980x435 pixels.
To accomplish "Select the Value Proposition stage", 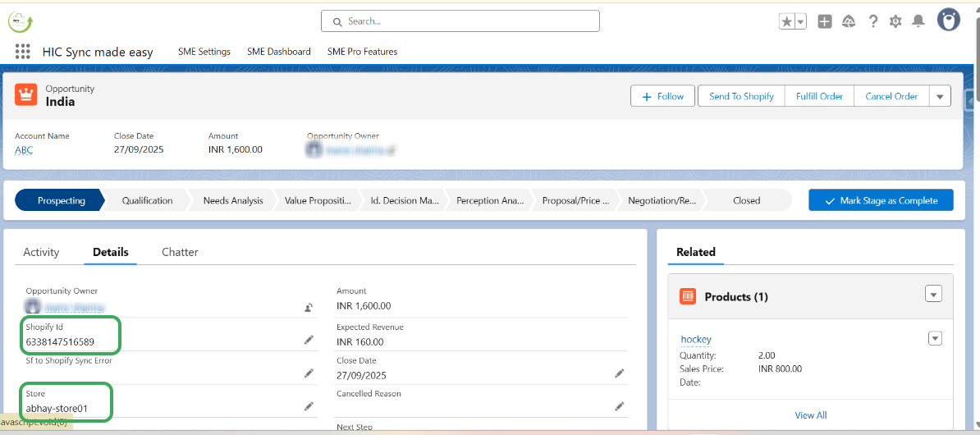I will [x=318, y=200].
